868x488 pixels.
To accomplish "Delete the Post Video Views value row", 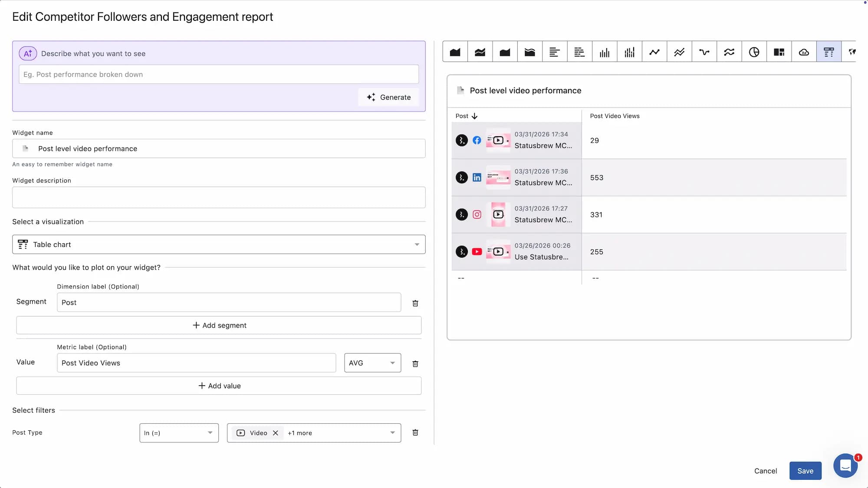I will [x=415, y=364].
